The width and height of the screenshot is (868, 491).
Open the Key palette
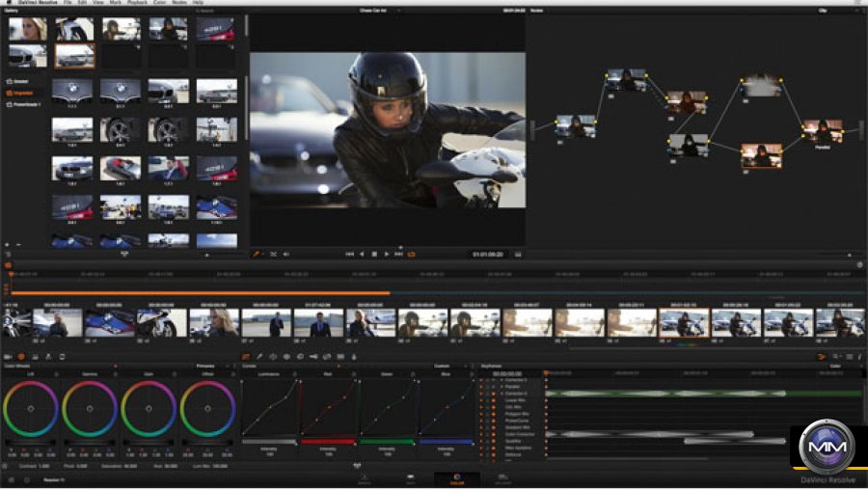313,357
